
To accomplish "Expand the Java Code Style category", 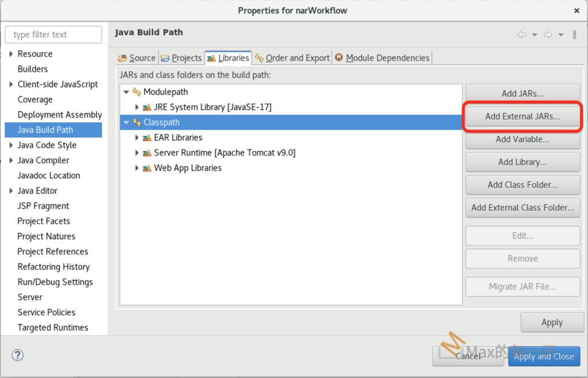I will [x=11, y=145].
